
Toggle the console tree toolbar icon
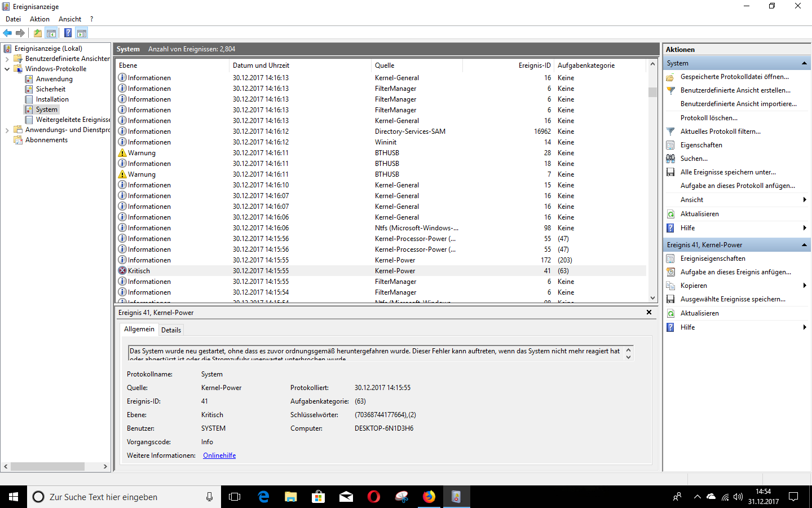51,33
